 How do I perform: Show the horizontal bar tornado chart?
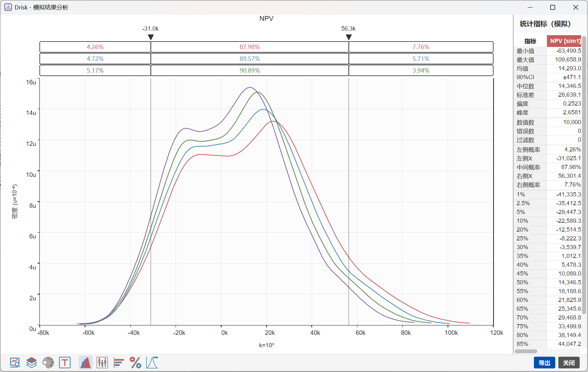coord(119,363)
